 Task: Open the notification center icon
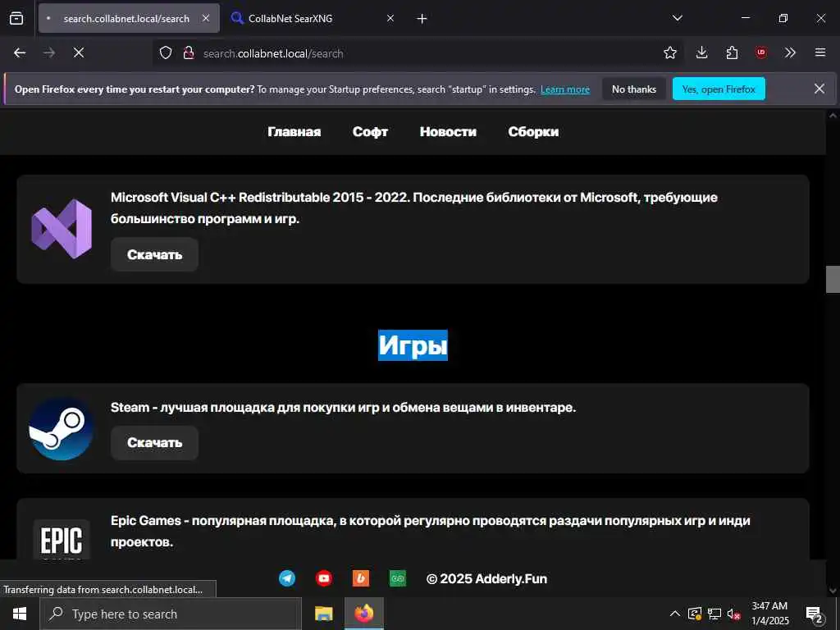click(x=815, y=614)
